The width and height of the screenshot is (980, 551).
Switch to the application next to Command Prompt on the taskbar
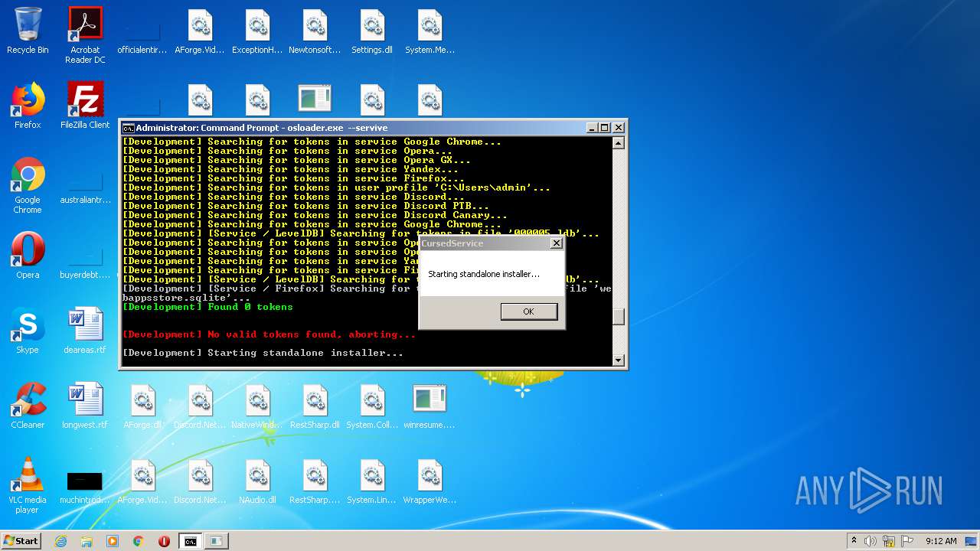217,541
